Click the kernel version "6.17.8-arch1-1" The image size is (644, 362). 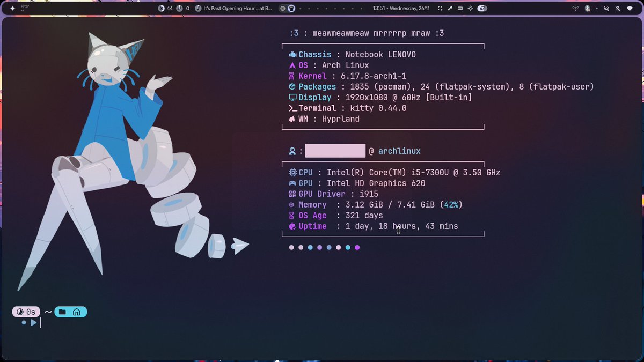click(x=374, y=76)
